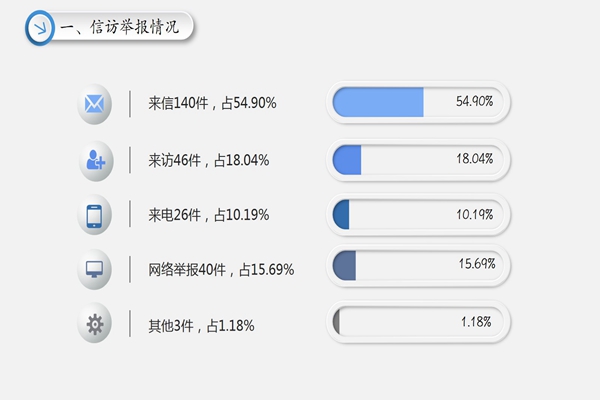Select the 一、信访举报情况 title

click(x=120, y=28)
